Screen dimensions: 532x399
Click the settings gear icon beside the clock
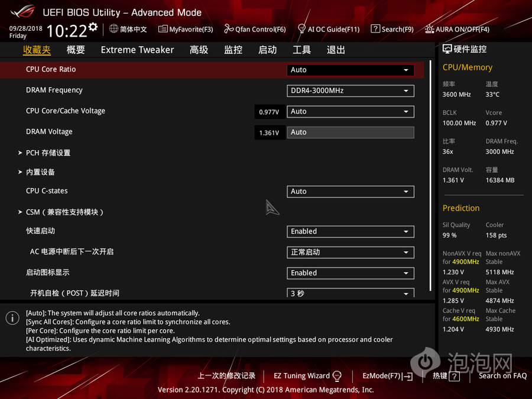[x=93, y=27]
